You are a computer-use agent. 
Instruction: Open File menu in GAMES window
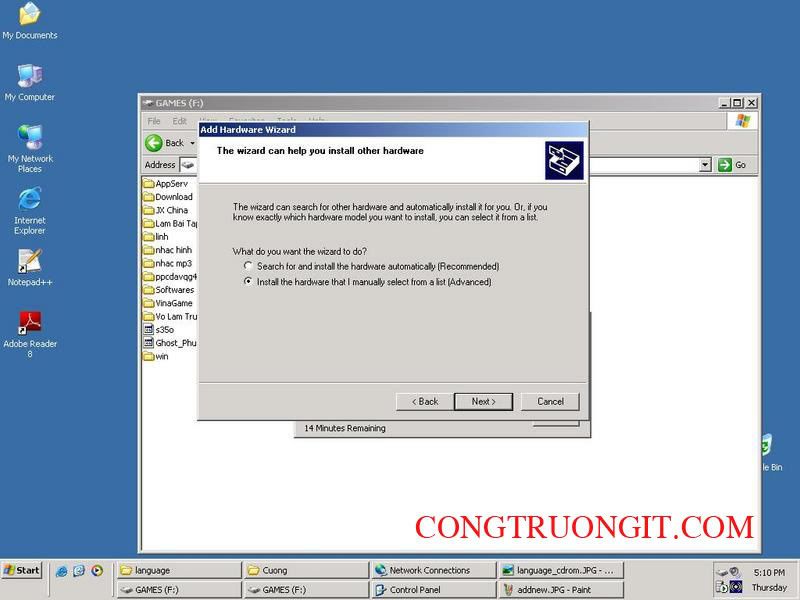pyautogui.click(x=154, y=121)
